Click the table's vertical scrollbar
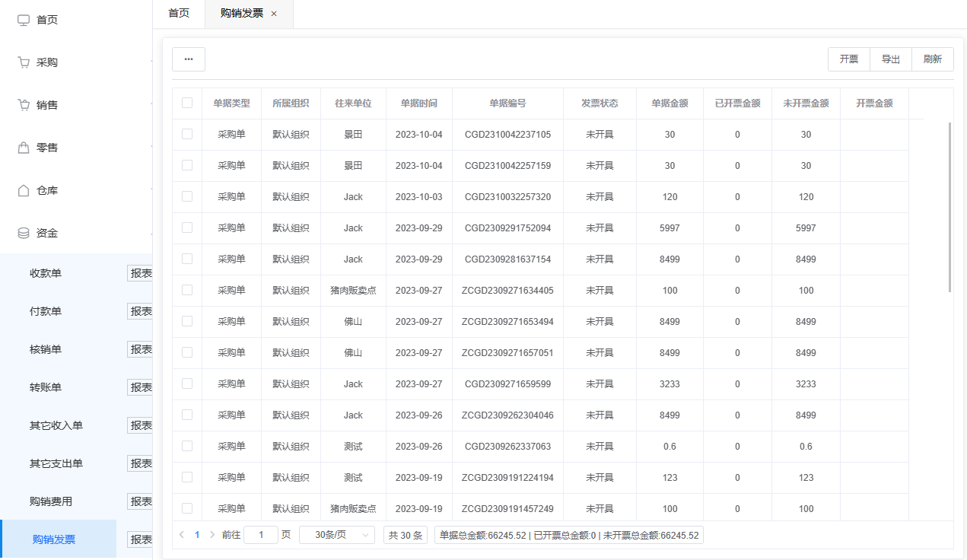 (950, 207)
